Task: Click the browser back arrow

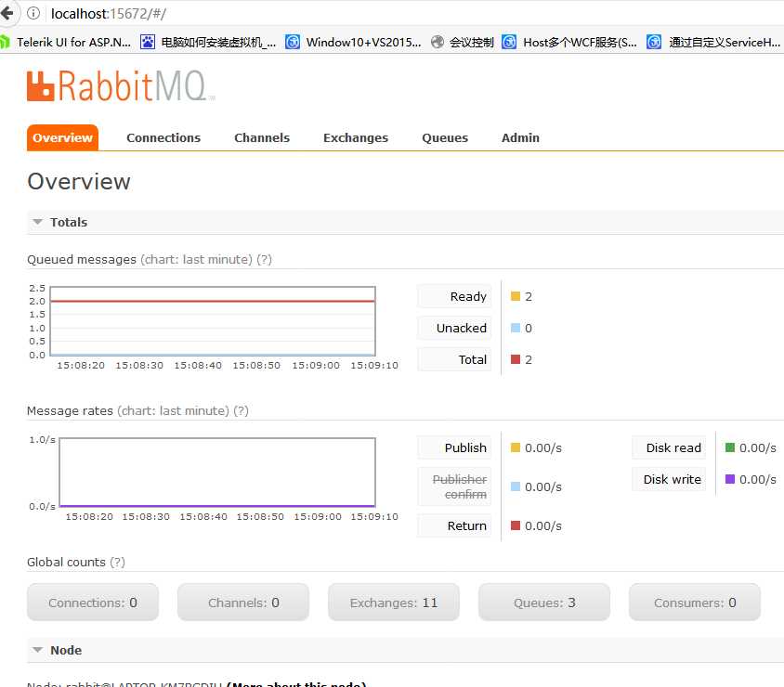Action: tap(7, 12)
